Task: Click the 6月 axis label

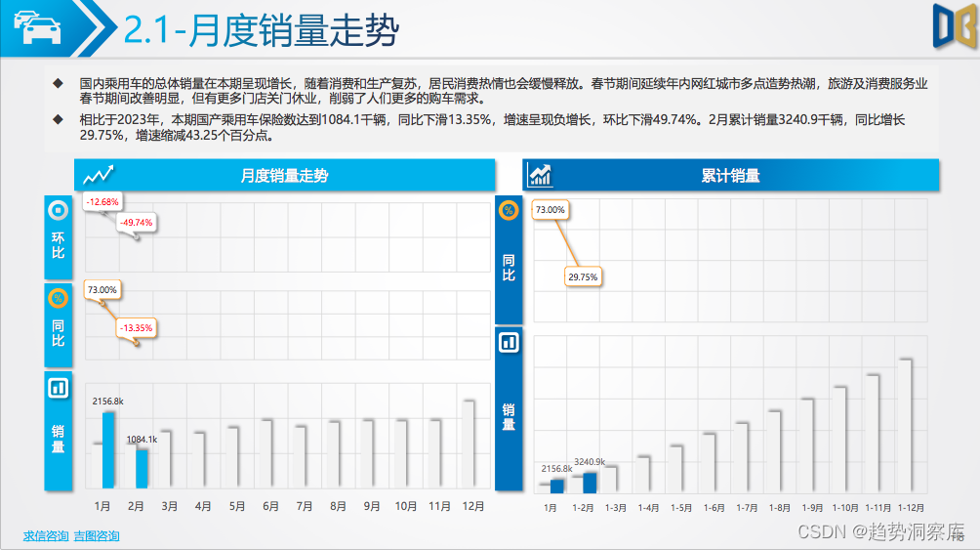Action: coord(270,506)
